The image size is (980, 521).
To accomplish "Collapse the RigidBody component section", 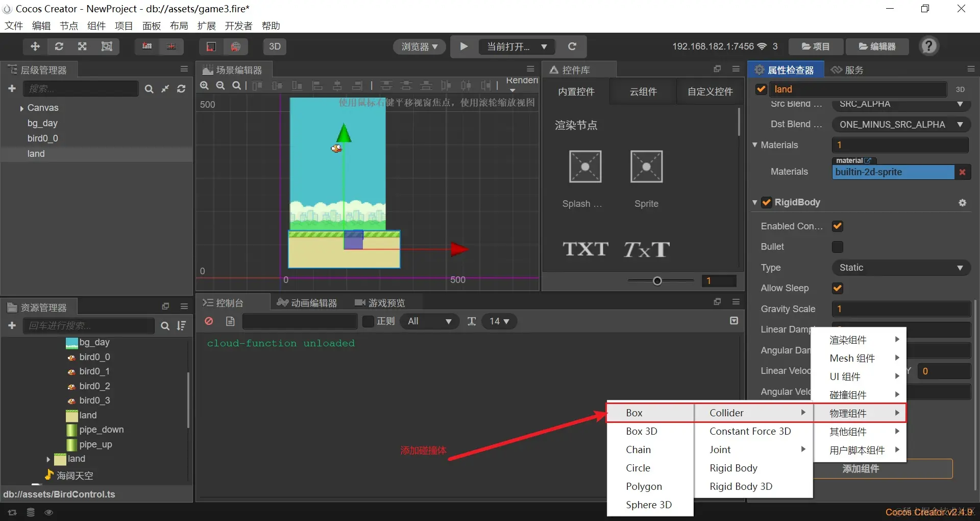I will tap(755, 202).
